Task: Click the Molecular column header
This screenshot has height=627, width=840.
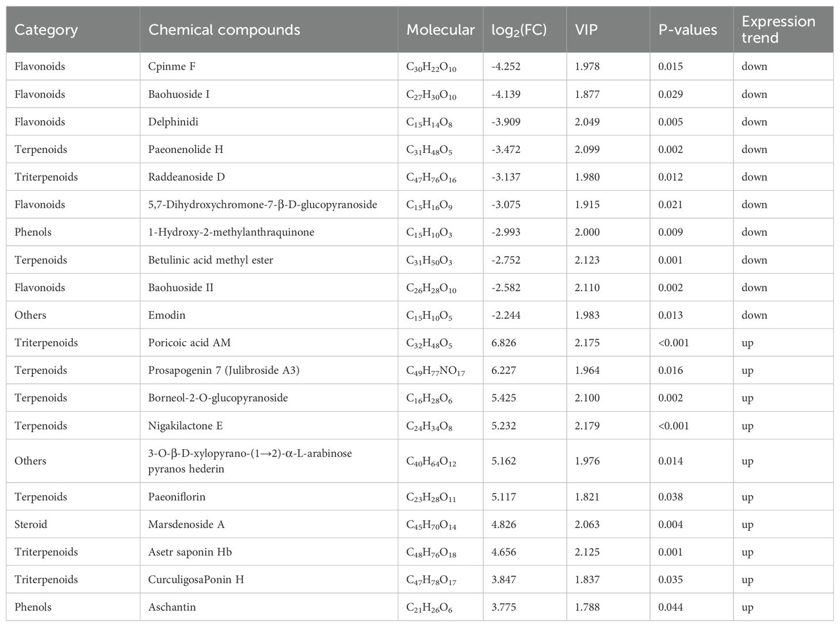Action: [x=440, y=30]
